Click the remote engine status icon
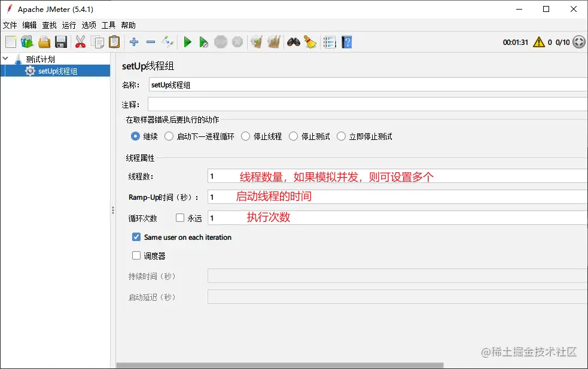The width and height of the screenshot is (588, 369). click(x=579, y=42)
